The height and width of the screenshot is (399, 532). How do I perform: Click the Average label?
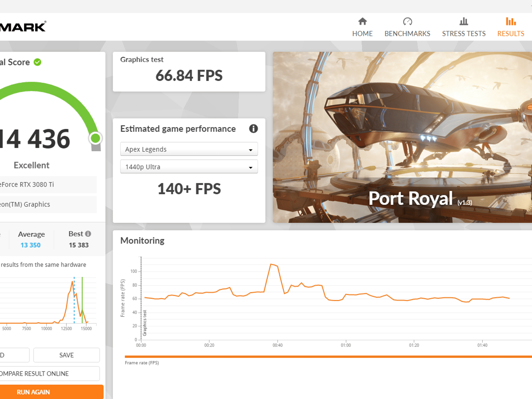[x=31, y=234]
